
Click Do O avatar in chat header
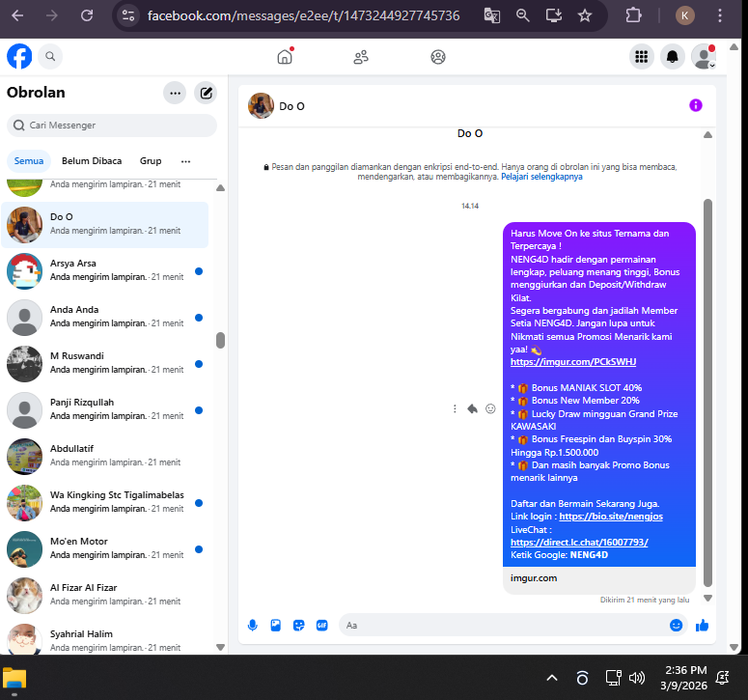click(x=261, y=105)
